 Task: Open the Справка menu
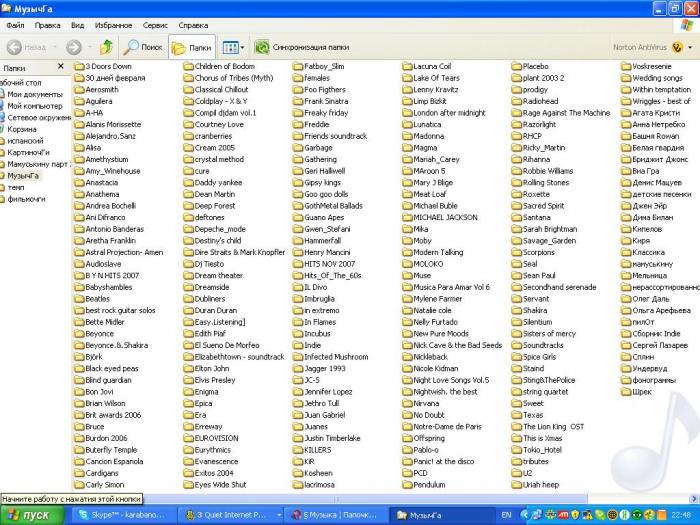pos(193,25)
